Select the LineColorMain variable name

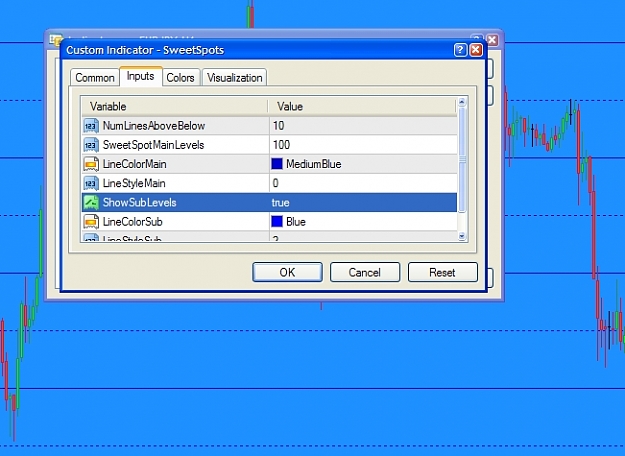[134, 164]
